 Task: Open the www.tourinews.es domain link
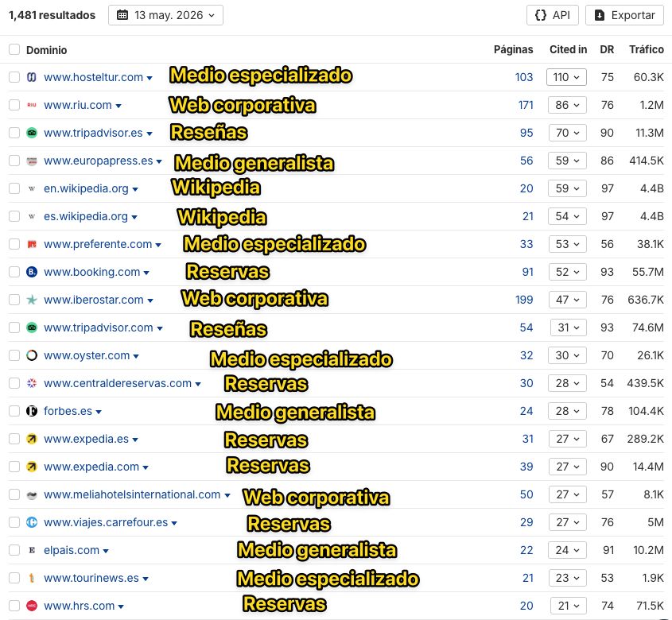click(91, 578)
